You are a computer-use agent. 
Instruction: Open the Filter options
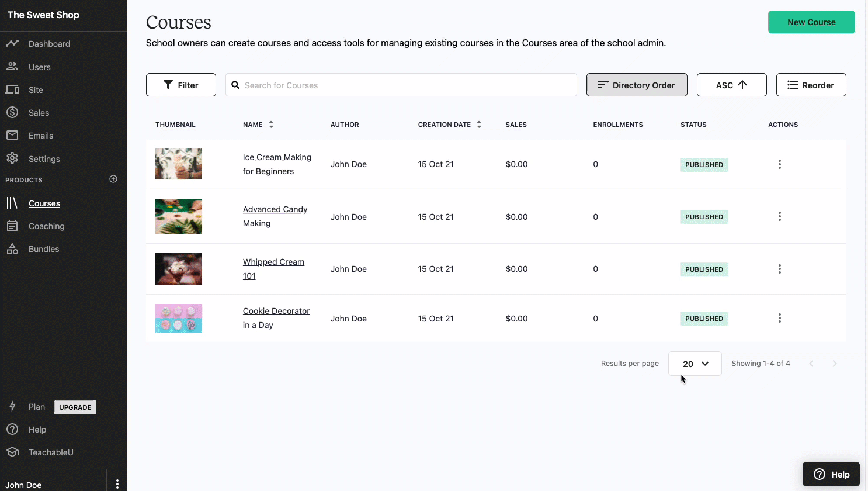coord(181,85)
